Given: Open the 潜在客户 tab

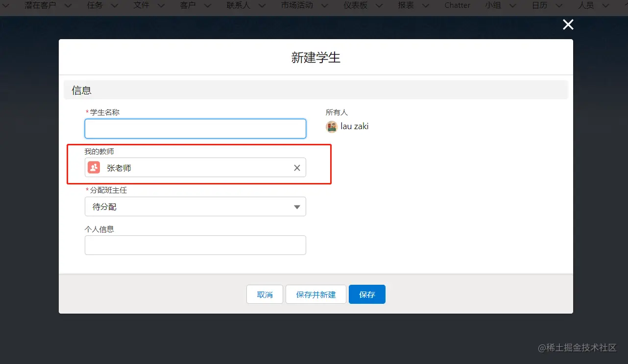Looking at the screenshot, I should coord(41,5).
